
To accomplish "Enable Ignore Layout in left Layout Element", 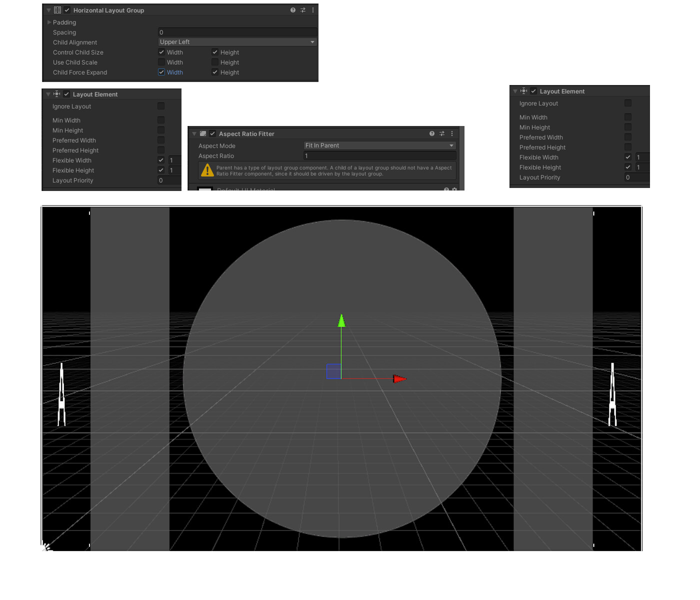I will point(161,106).
